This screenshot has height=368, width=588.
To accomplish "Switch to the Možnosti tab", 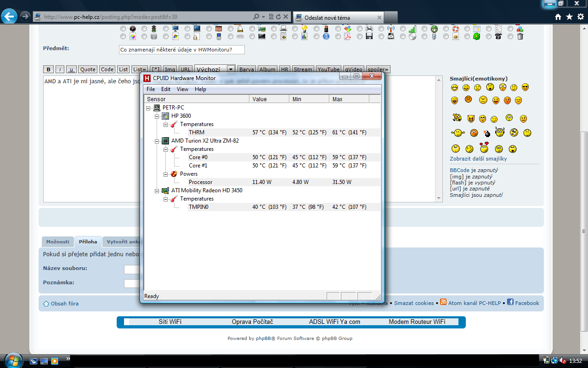I will point(57,241).
